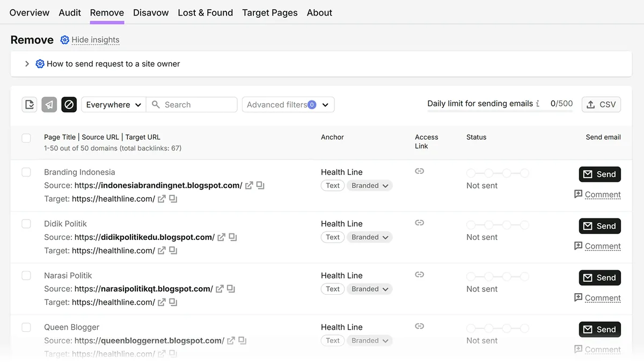Open the Lost & Found tab
The width and height of the screenshot is (644, 364).
206,12
